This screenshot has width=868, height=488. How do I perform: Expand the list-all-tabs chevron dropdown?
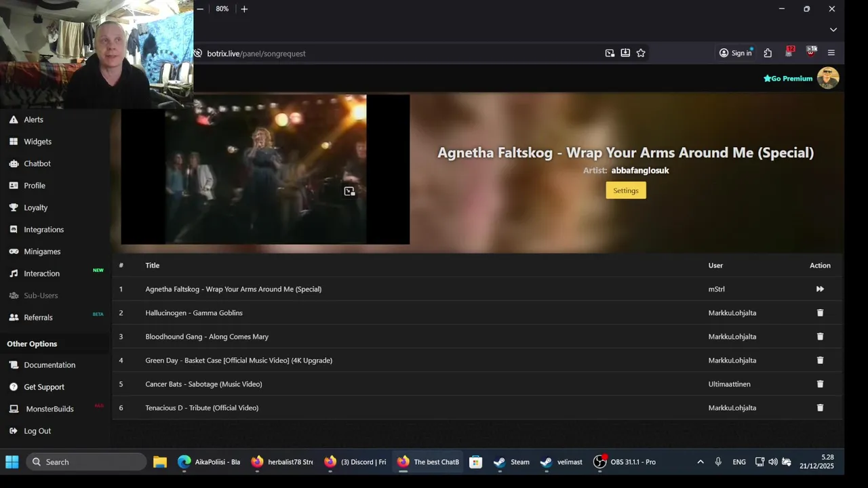point(833,30)
